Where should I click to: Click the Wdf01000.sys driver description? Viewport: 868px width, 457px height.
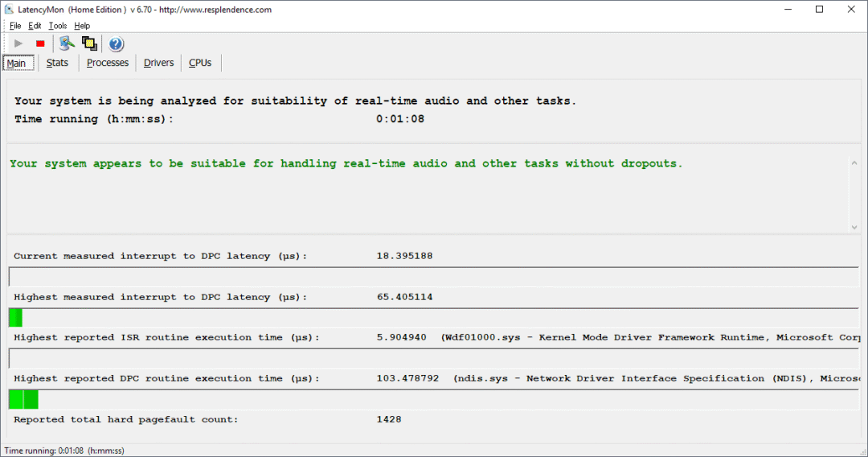coord(650,337)
